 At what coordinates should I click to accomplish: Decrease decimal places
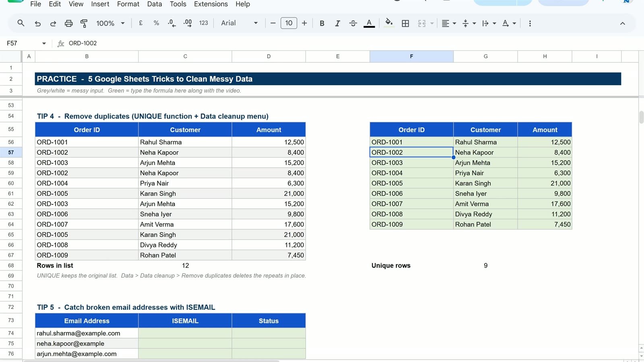coord(172,23)
